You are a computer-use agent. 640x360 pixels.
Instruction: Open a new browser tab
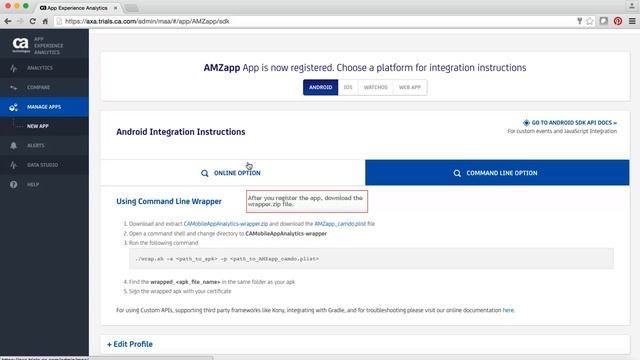(x=131, y=8)
